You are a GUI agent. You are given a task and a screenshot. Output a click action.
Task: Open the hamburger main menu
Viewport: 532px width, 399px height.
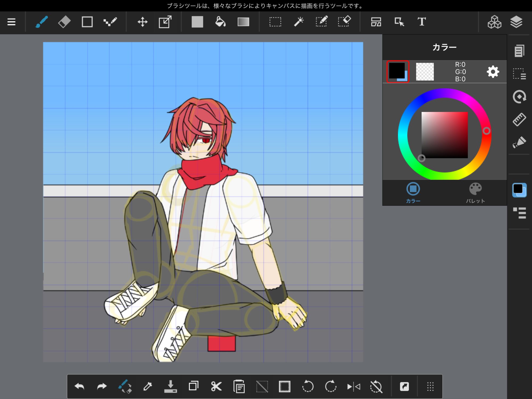coord(11,22)
